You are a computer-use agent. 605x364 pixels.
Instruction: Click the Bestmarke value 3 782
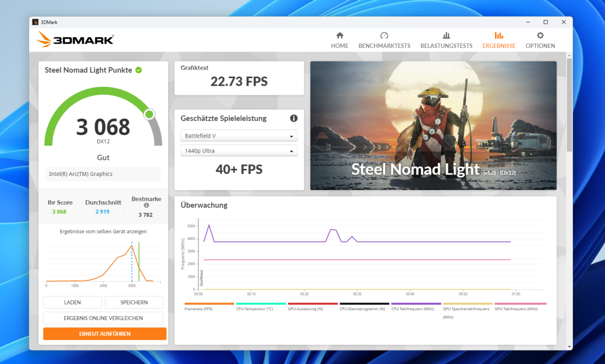[x=145, y=215]
